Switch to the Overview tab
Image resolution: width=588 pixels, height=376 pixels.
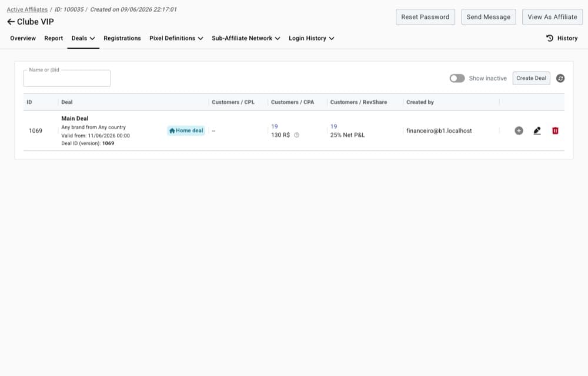click(x=23, y=38)
